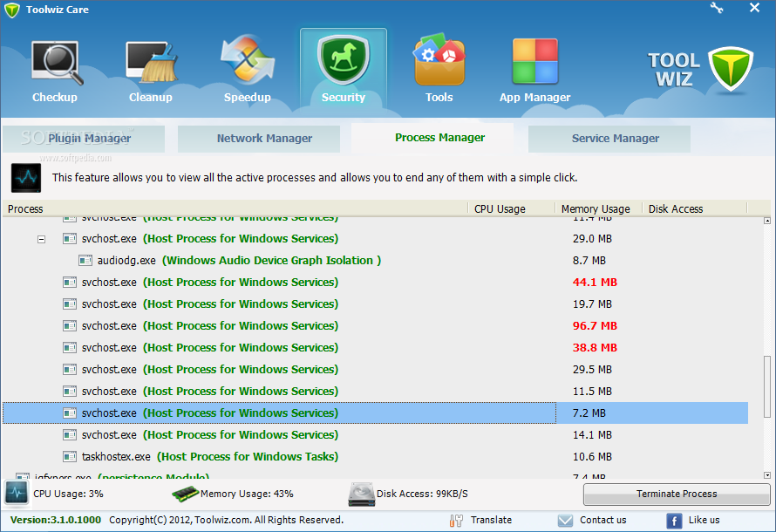Screen dimensions: 776x532
Task: Open the Tools toolbox section
Action: click(x=439, y=70)
